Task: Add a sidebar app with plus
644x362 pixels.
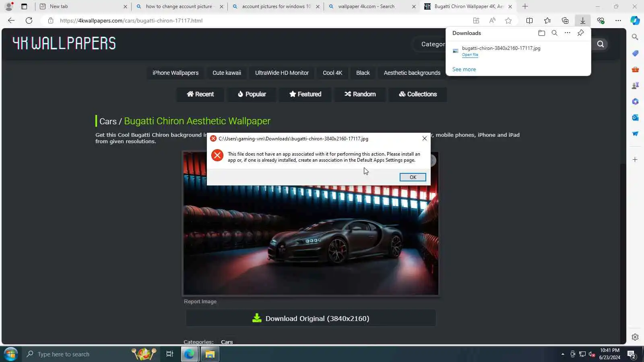Action: [635, 160]
